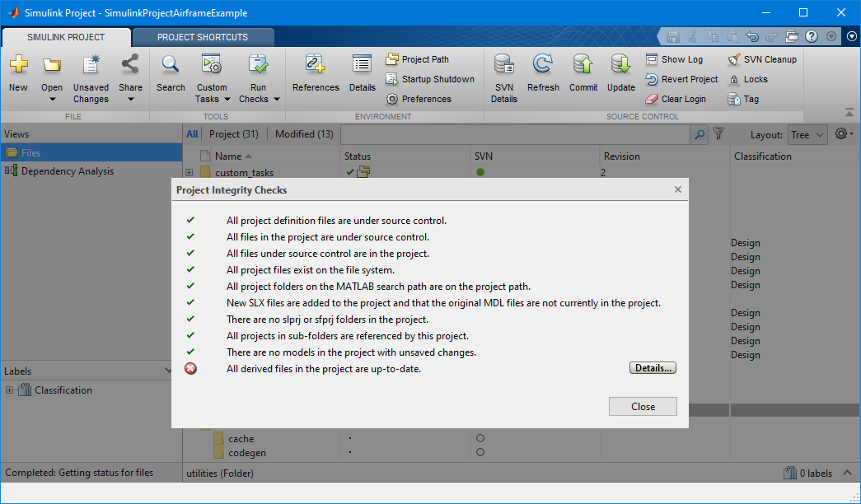861x504 pixels.
Task: Select Files in Views panel
Action: pos(91,152)
